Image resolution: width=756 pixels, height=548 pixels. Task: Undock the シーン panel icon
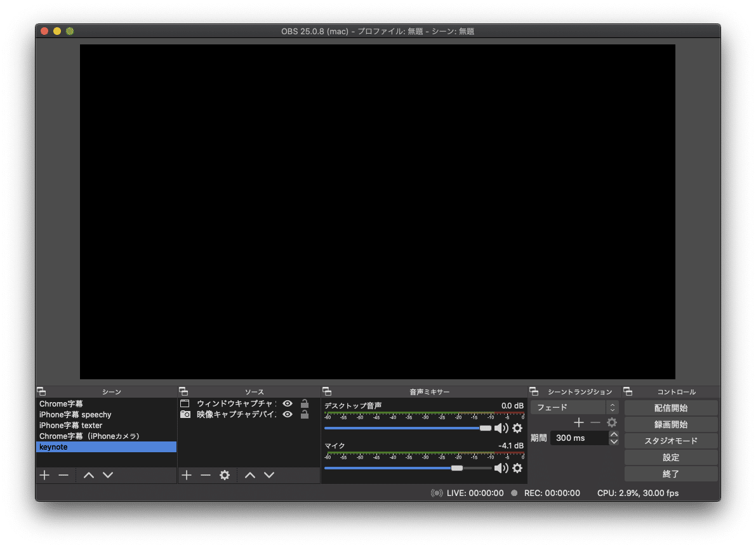point(41,391)
